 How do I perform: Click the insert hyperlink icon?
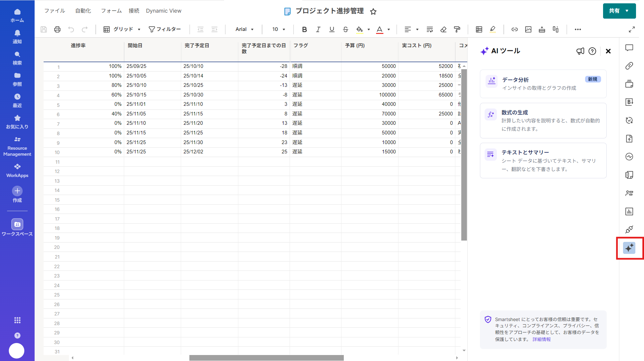pos(515,29)
